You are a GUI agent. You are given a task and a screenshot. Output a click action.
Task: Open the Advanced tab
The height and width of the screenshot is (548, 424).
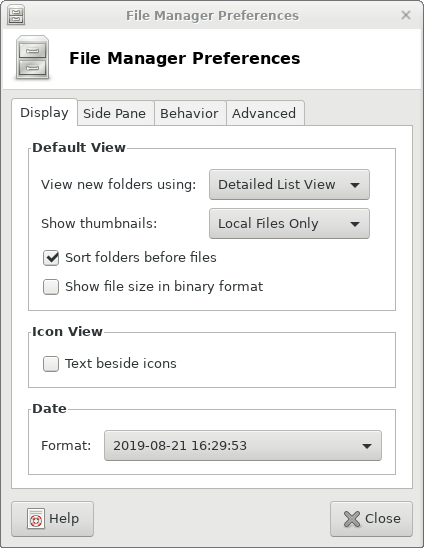[264, 113]
